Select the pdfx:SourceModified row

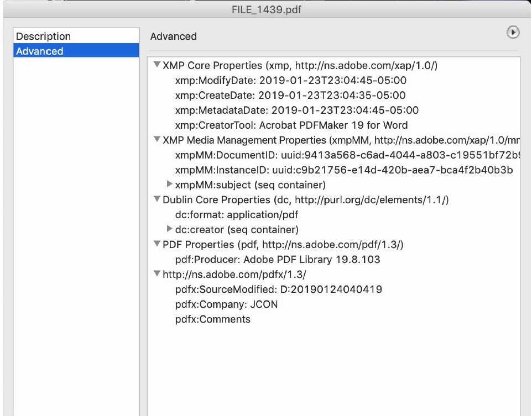(278, 289)
